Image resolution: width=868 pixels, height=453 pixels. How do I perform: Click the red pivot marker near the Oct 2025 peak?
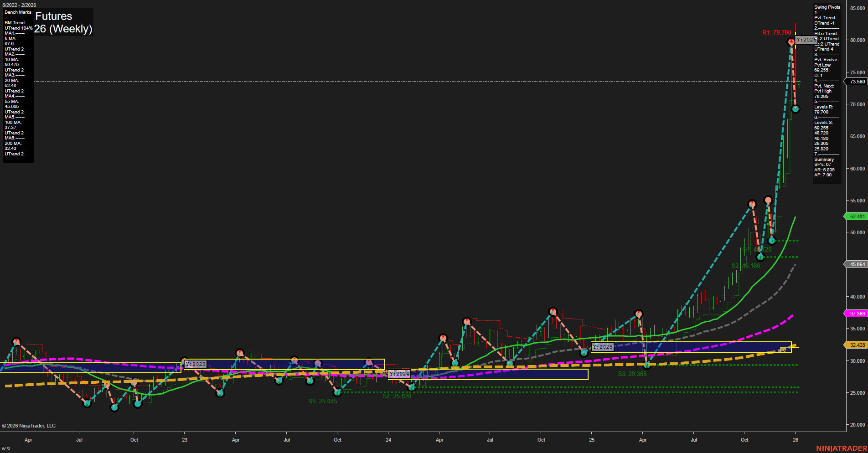click(x=752, y=204)
